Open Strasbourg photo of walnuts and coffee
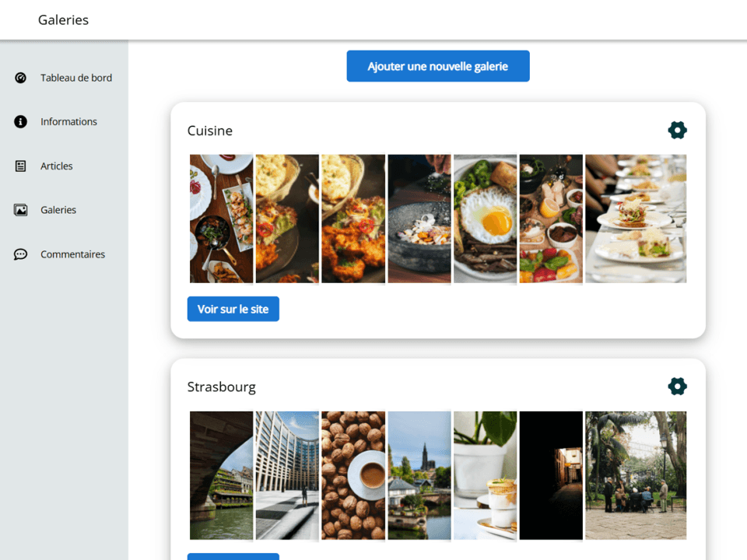Screen dimensions: 747x560 [353, 476]
